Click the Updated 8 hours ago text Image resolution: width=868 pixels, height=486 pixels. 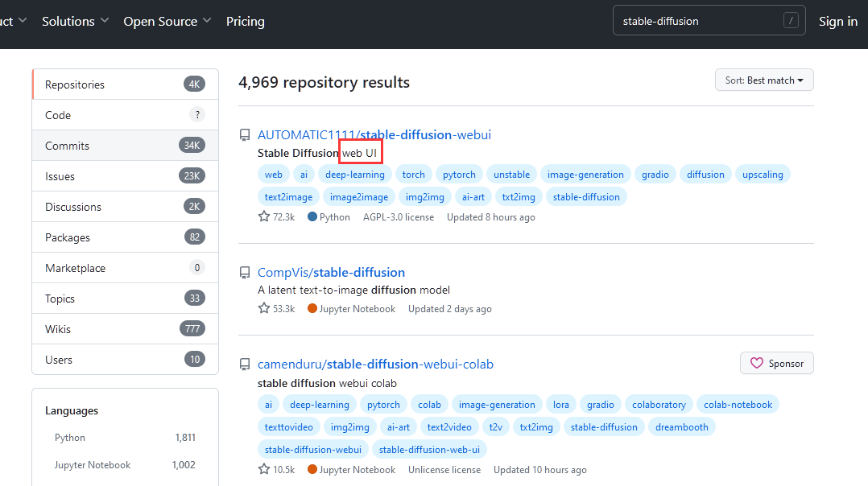[491, 217]
